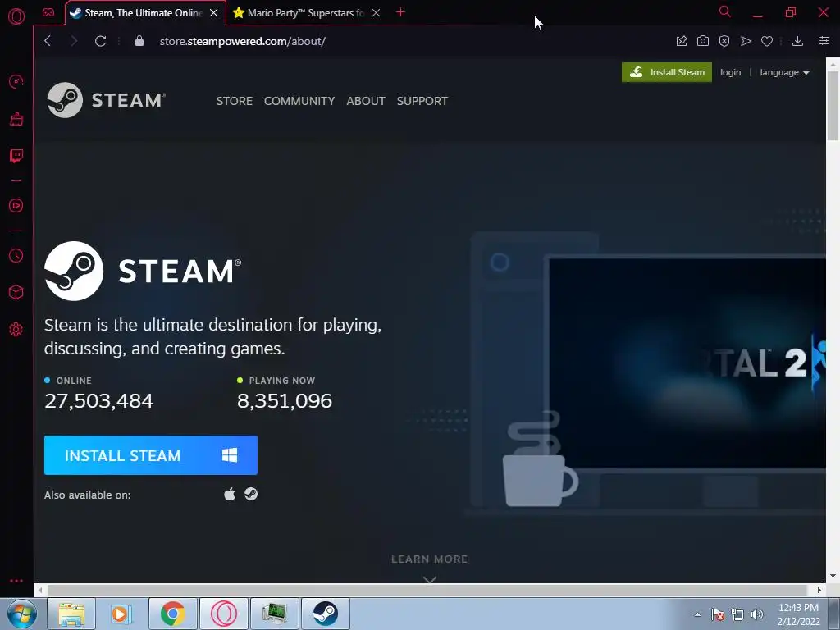Click the Steam logo in header

coord(106,100)
